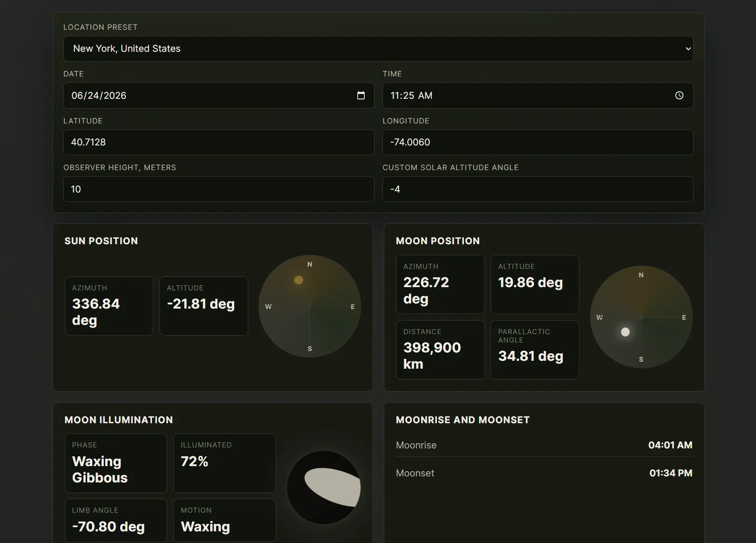Screen dimensions: 756x543
Task: Focus the Date field showing 06/24/2026
Action: point(218,96)
